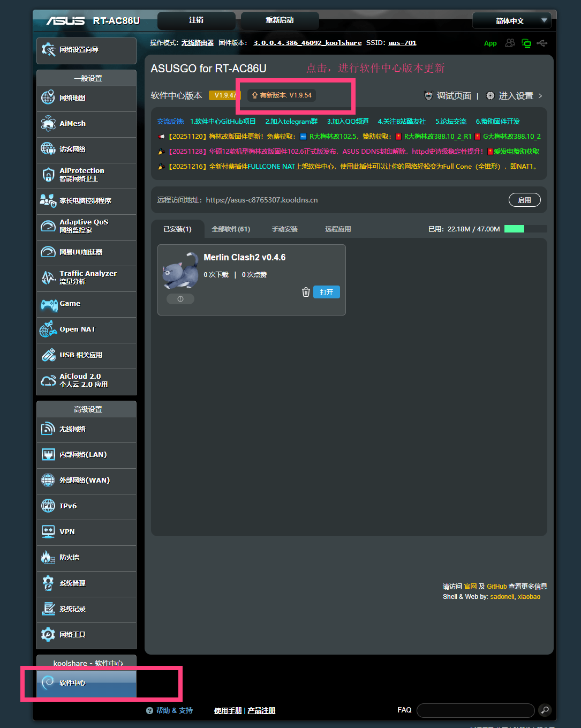Click the trash icon for Merlin Clash2
Image resolution: width=581 pixels, height=728 pixels.
point(306,292)
